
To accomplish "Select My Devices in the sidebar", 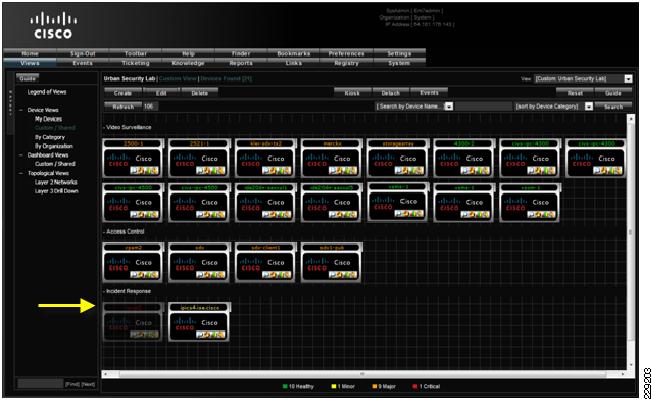I will [48, 119].
